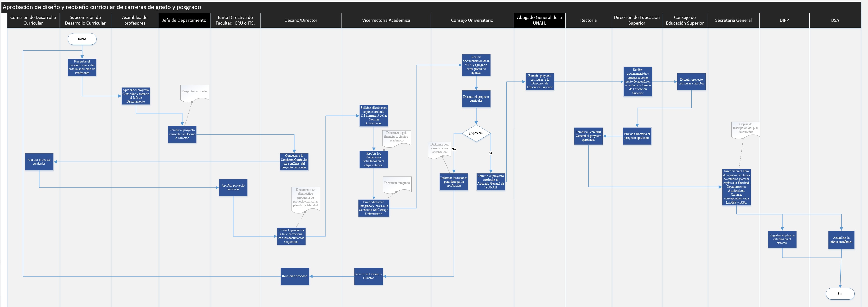Screen dimensions: 868x307
Task: Click the Actualizar la oferta académica box
Action: [x=841, y=240]
